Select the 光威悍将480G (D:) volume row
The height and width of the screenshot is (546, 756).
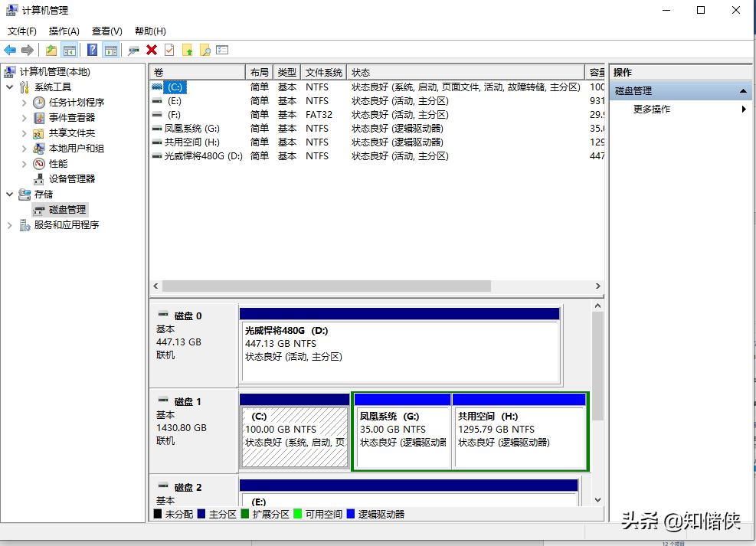pos(377,156)
